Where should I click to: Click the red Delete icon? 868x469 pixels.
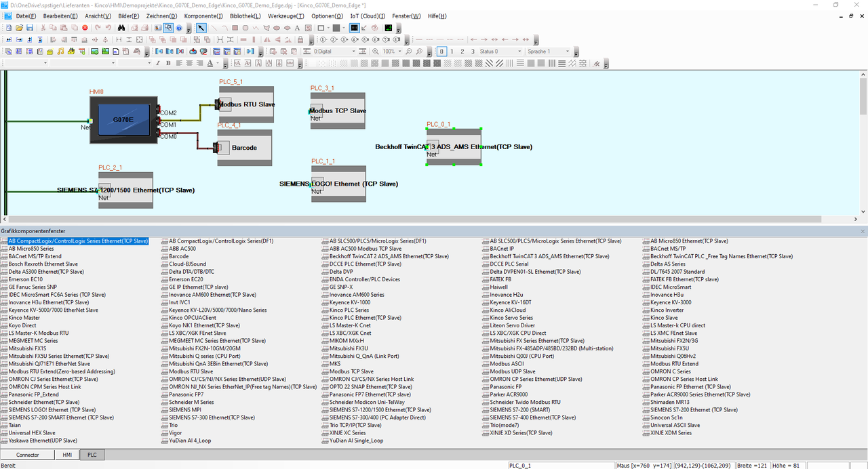(85, 28)
